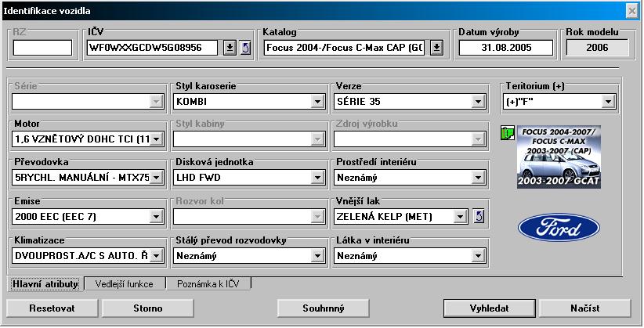Switch to the Vedlejší funkce tab
The image size is (644, 328).
point(125,283)
